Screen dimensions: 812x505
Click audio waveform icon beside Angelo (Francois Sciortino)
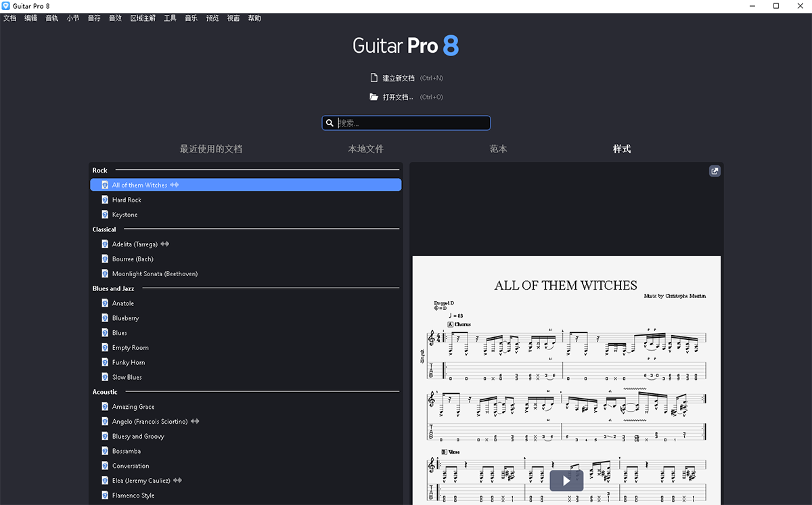(195, 421)
